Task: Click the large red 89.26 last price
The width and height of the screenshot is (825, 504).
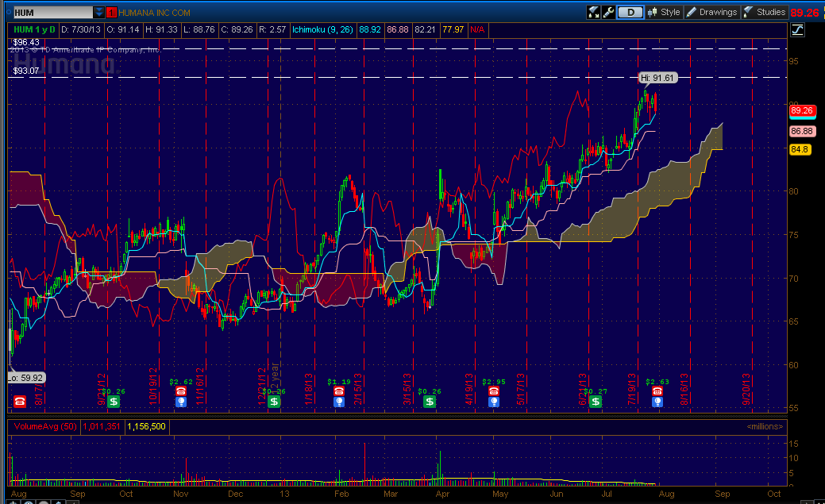Action: 805,13
